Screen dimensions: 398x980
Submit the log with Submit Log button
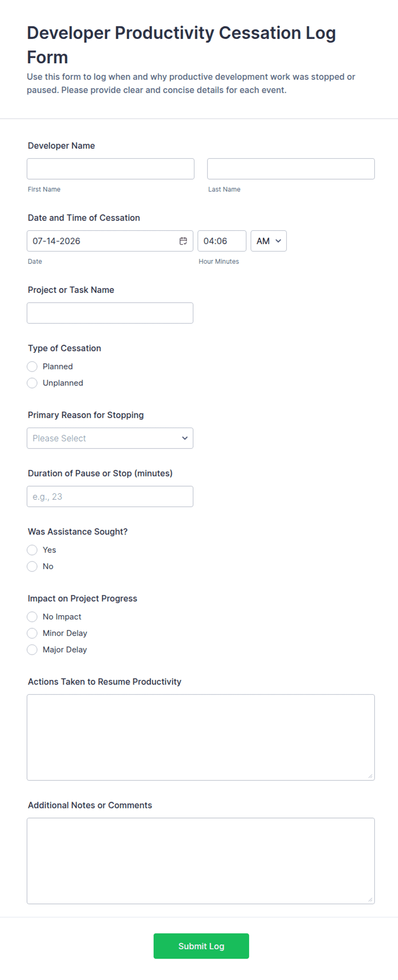pos(201,946)
